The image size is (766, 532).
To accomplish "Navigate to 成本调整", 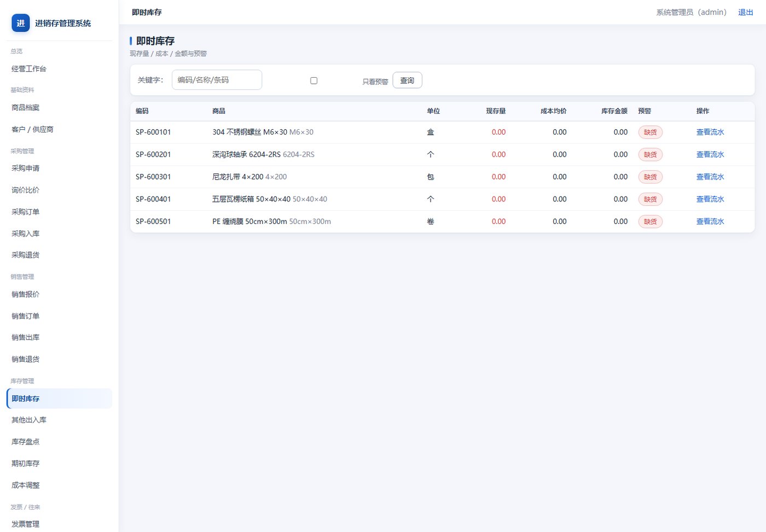I will [59, 485].
